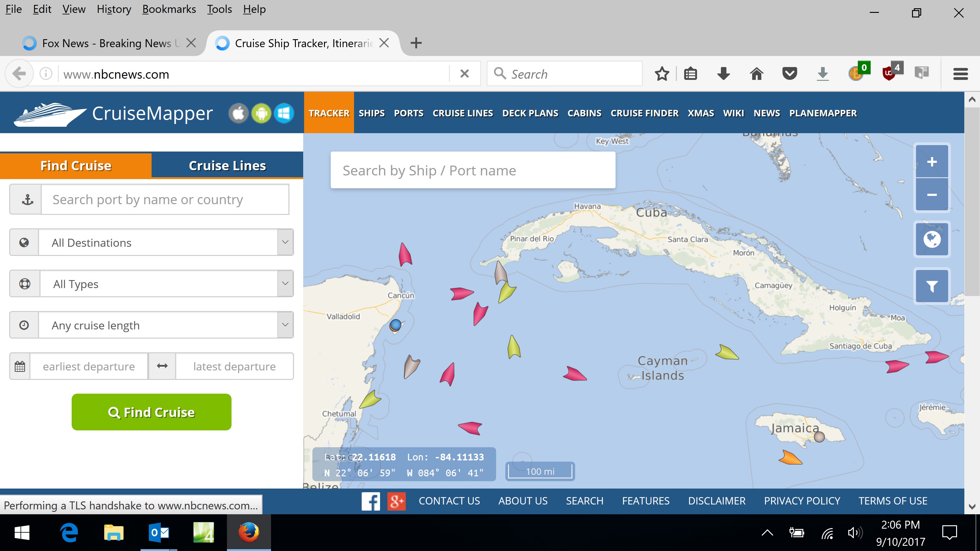This screenshot has width=980, height=551.
Task: Click the earliest departure date field
Action: click(x=89, y=366)
